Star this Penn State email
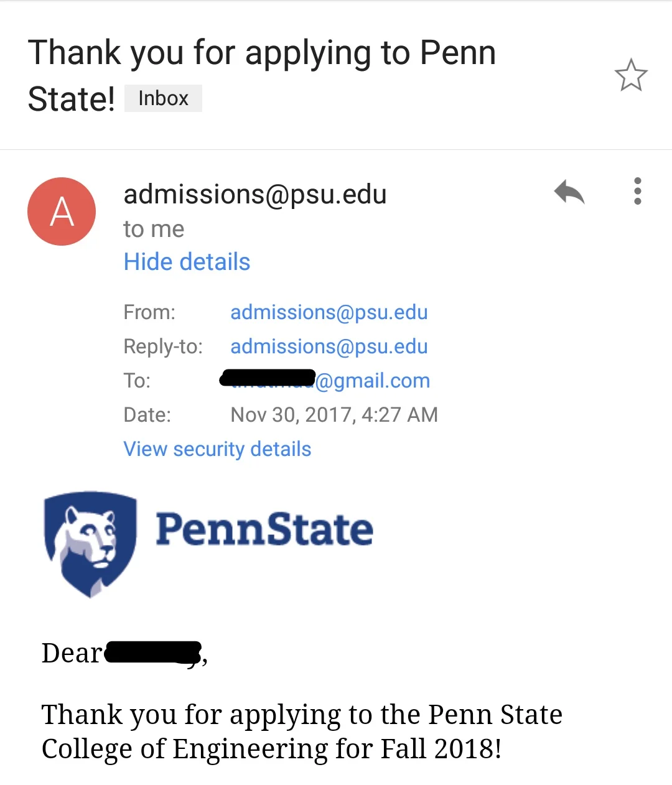Viewport: 672px width, 785px height. [x=631, y=75]
